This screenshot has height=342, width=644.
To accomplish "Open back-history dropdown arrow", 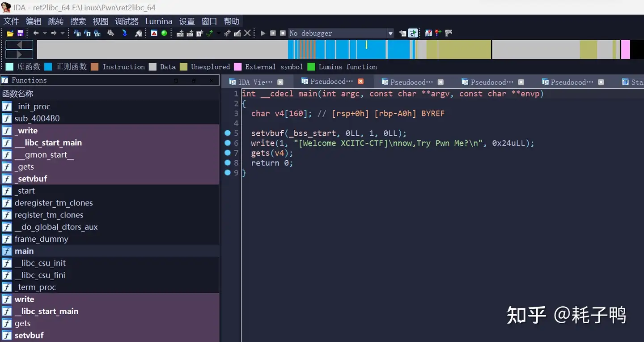I will click(x=45, y=33).
